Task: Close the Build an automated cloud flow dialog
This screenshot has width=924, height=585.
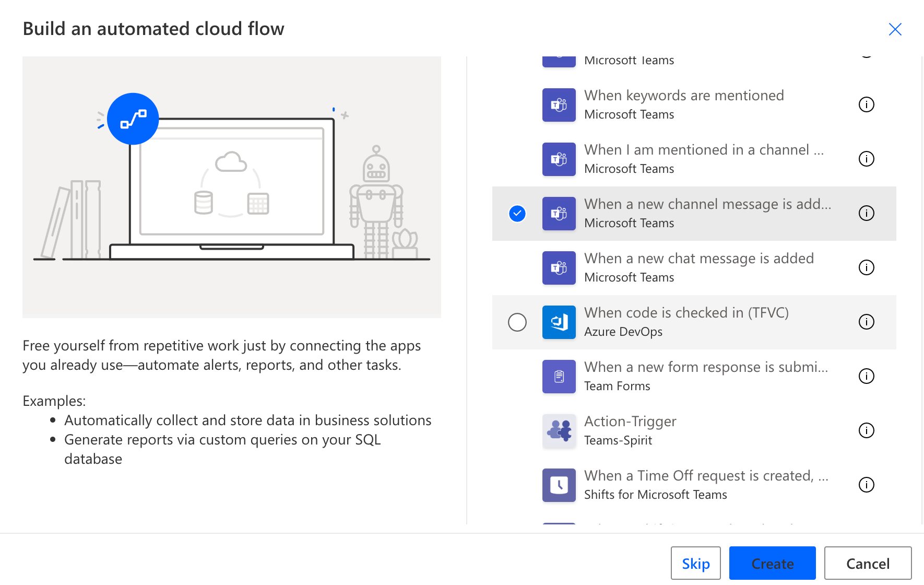Action: click(x=895, y=29)
